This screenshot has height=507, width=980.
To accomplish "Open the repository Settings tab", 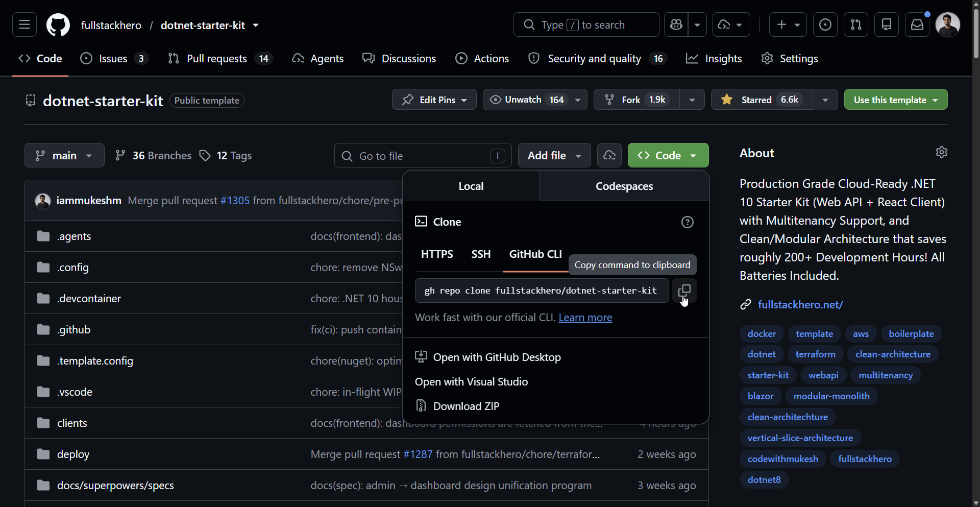I will coord(790,59).
